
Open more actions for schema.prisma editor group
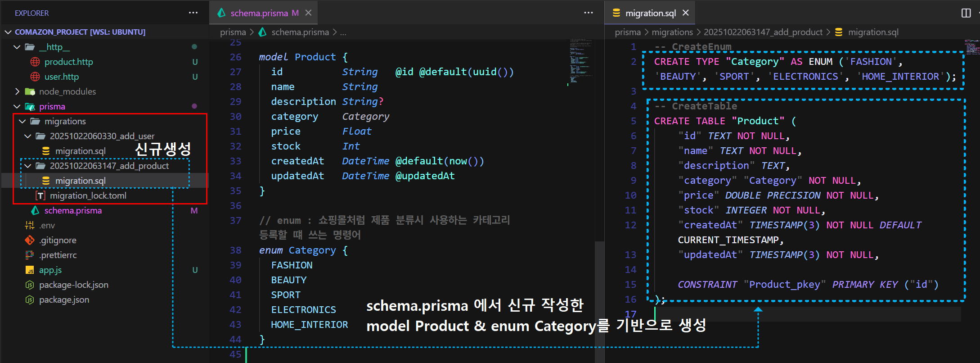(x=588, y=13)
